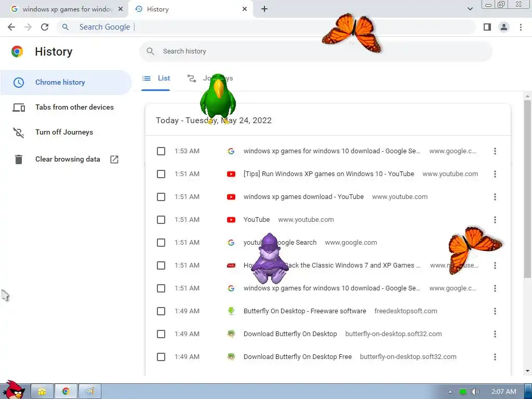Click the Chrome logo beside History title
Viewport: 532px width, 399px height.
click(x=17, y=51)
